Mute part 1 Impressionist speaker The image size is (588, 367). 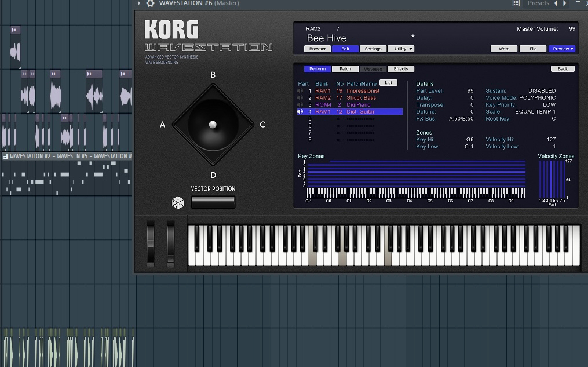(300, 91)
